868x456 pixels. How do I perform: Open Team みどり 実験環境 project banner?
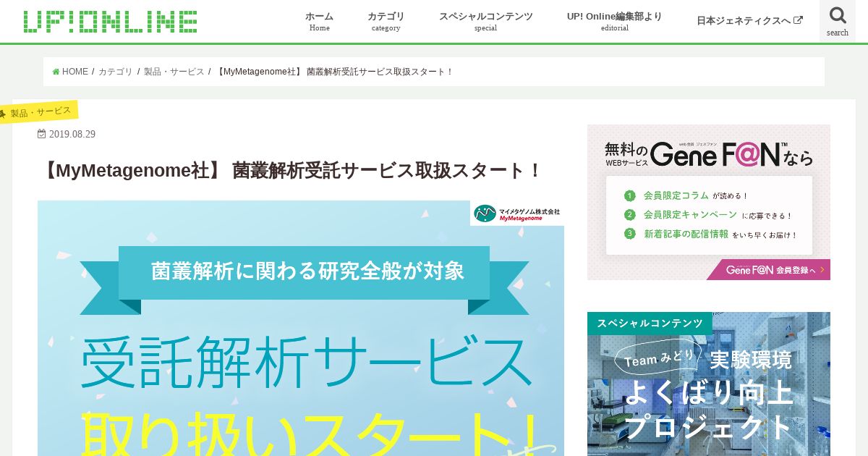tap(709, 384)
